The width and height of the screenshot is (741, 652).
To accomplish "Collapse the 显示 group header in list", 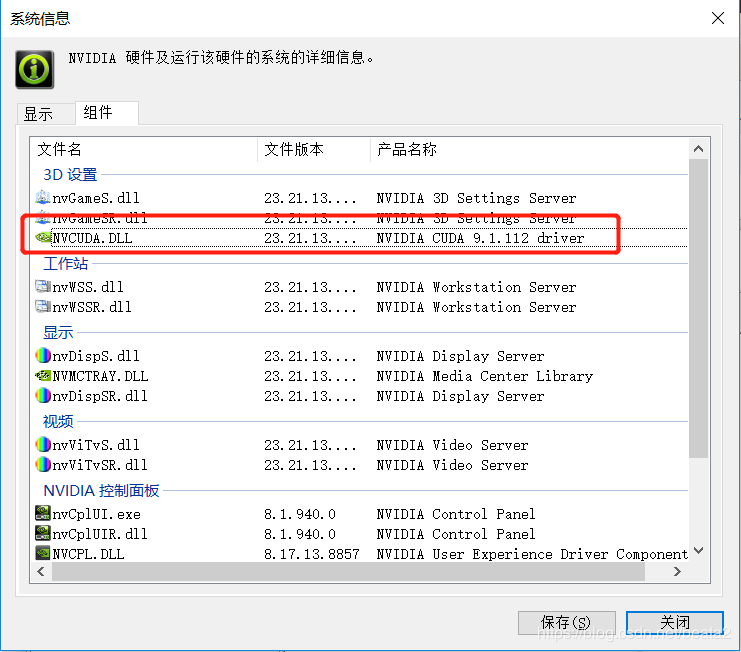I will 58,332.
